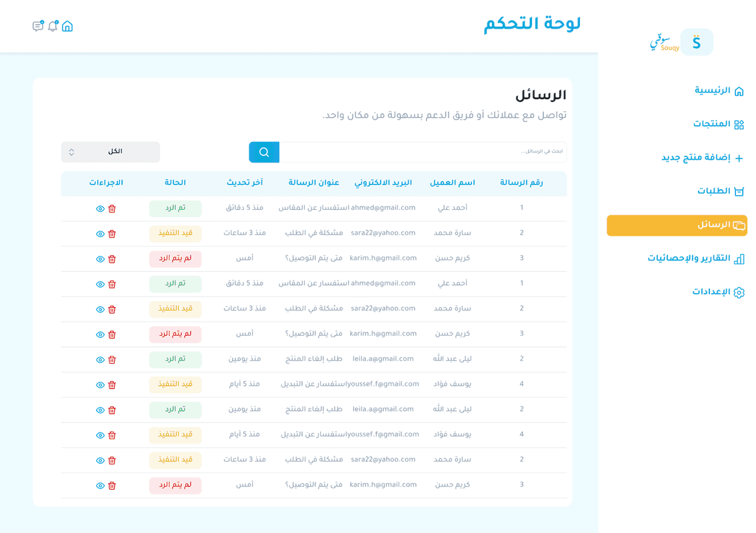Click the آخر تحديث column header

coord(245,183)
